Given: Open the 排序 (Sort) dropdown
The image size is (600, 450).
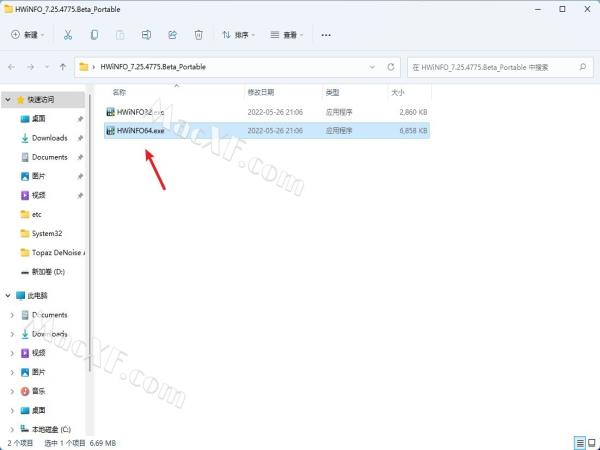Looking at the screenshot, I should (x=238, y=35).
